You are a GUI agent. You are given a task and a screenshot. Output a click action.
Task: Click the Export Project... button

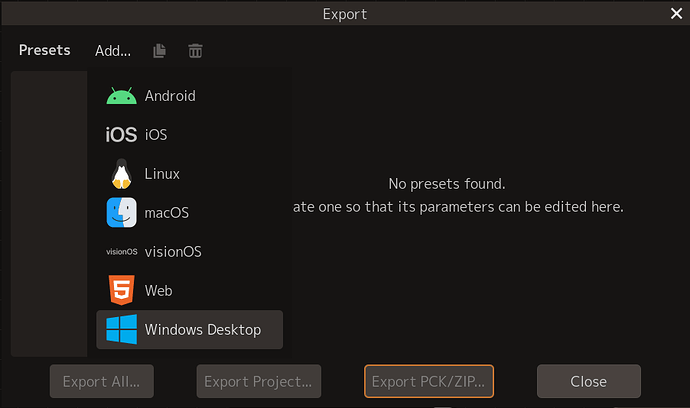pos(259,381)
